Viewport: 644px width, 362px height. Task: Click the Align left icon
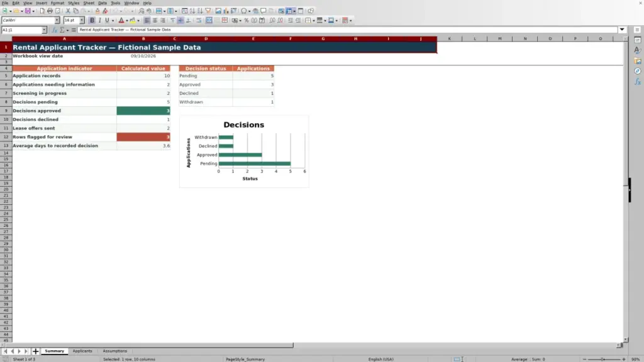[x=147, y=21]
